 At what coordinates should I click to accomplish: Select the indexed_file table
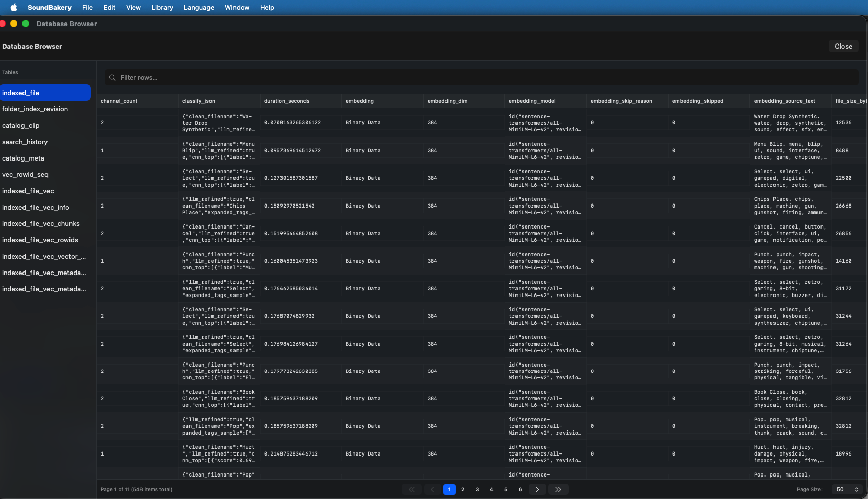(45, 93)
